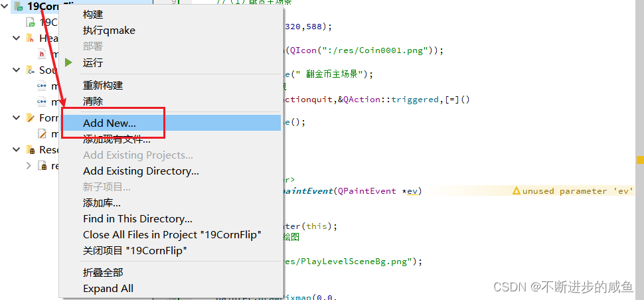Collapse the Forms tree node

click(x=17, y=118)
